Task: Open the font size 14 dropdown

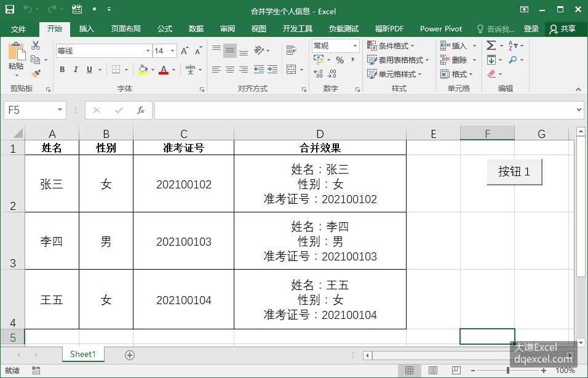Action: coord(172,50)
